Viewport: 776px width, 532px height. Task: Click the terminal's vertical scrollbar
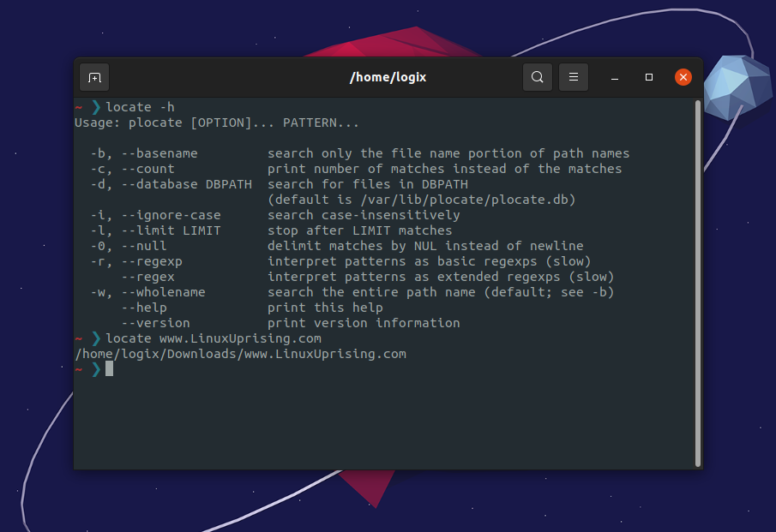(698, 284)
